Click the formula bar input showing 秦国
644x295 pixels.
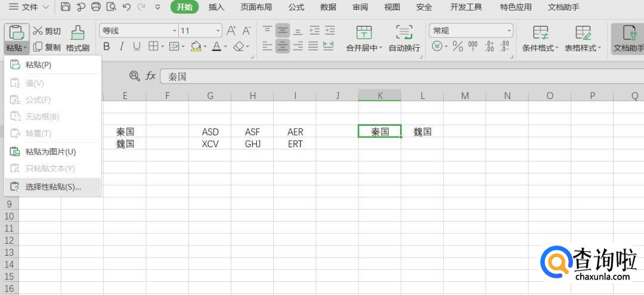click(x=402, y=76)
